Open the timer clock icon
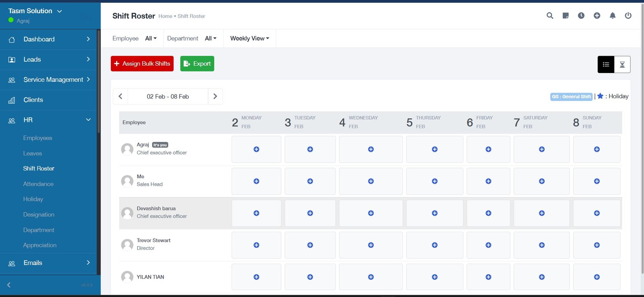644x297 pixels. [581, 16]
